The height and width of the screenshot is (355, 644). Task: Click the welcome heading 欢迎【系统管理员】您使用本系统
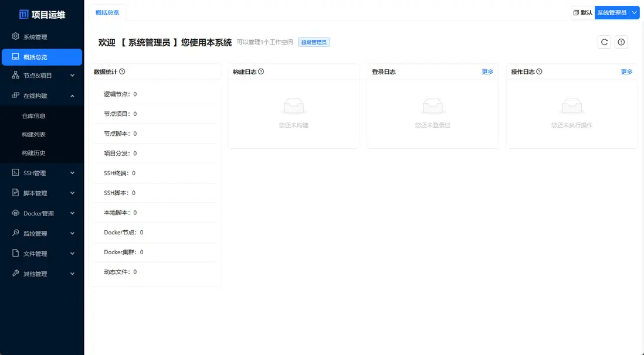165,42
